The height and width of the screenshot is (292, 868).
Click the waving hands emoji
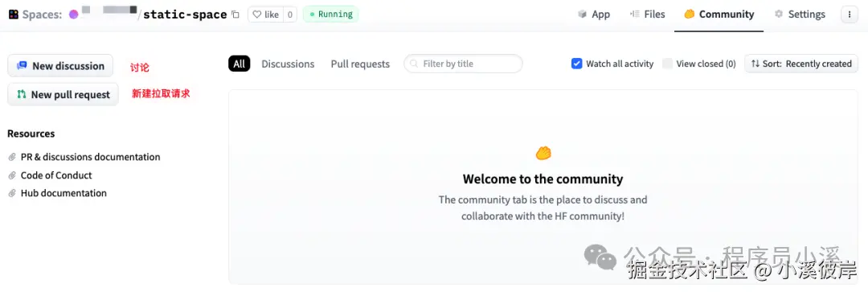[543, 153]
